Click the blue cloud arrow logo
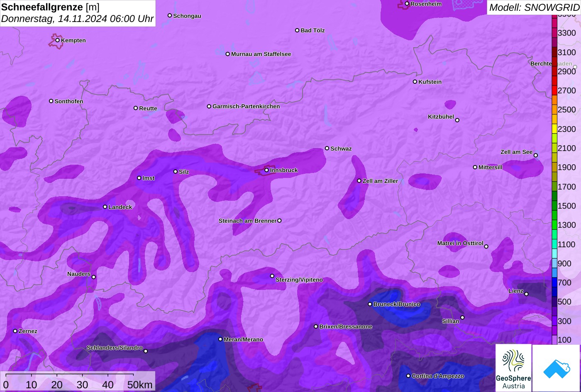The width and height of the screenshot is (581, 392). coord(556,368)
